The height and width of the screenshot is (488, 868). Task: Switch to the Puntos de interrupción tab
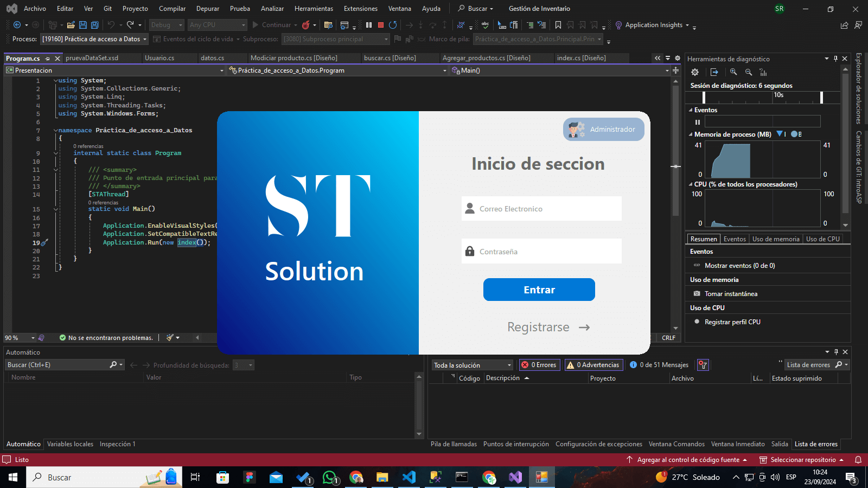[516, 444]
